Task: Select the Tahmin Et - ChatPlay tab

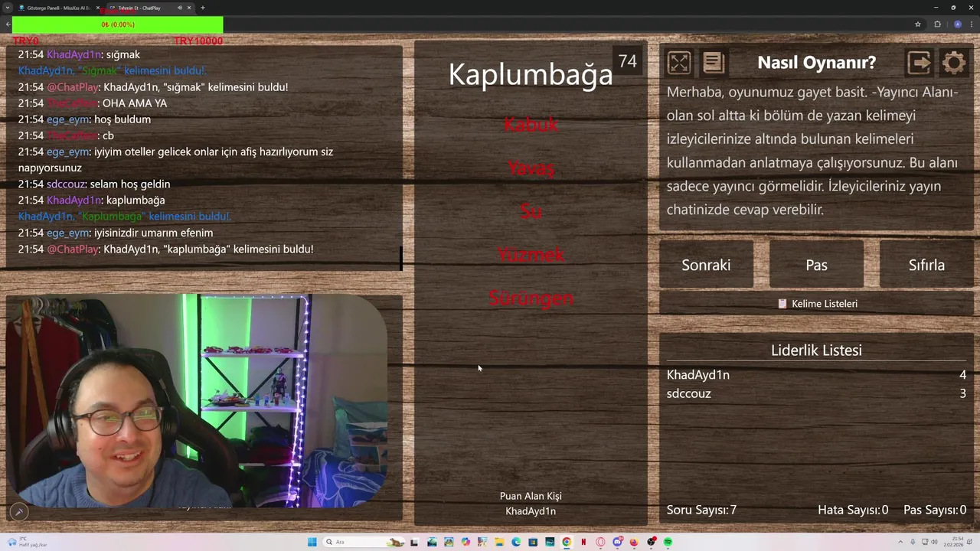Action: point(150,8)
